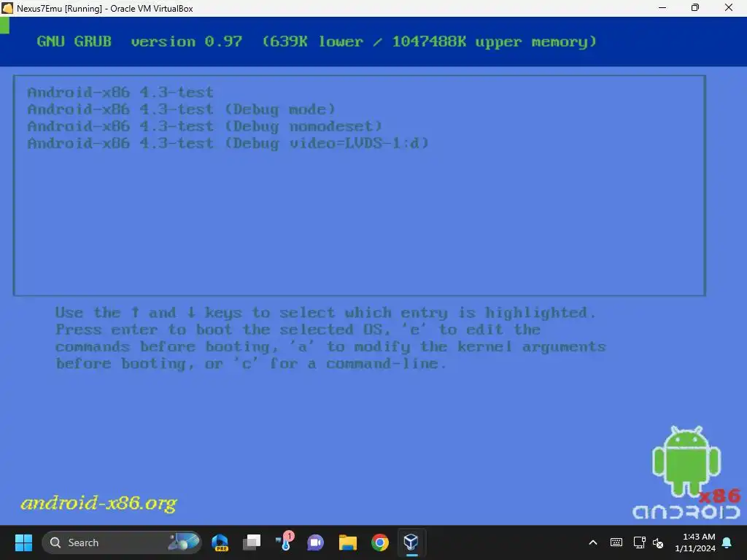Image resolution: width=747 pixels, height=560 pixels.
Task: Open the notifications bell icon
Action: 727,542
